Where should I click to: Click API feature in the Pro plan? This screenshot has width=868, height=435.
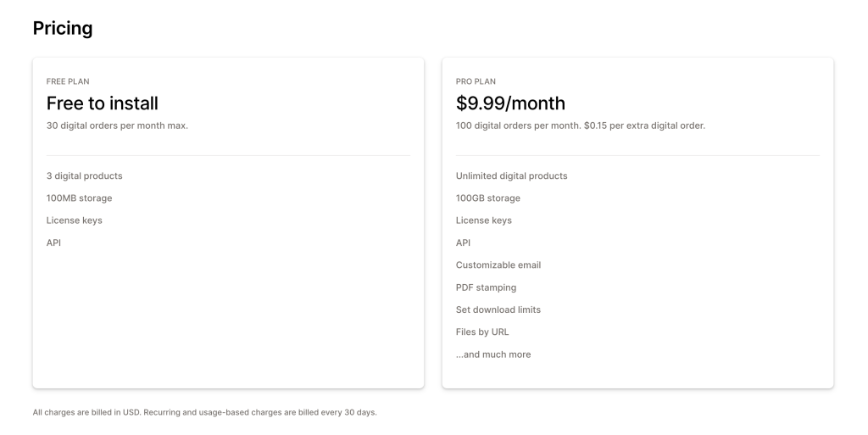(x=464, y=243)
